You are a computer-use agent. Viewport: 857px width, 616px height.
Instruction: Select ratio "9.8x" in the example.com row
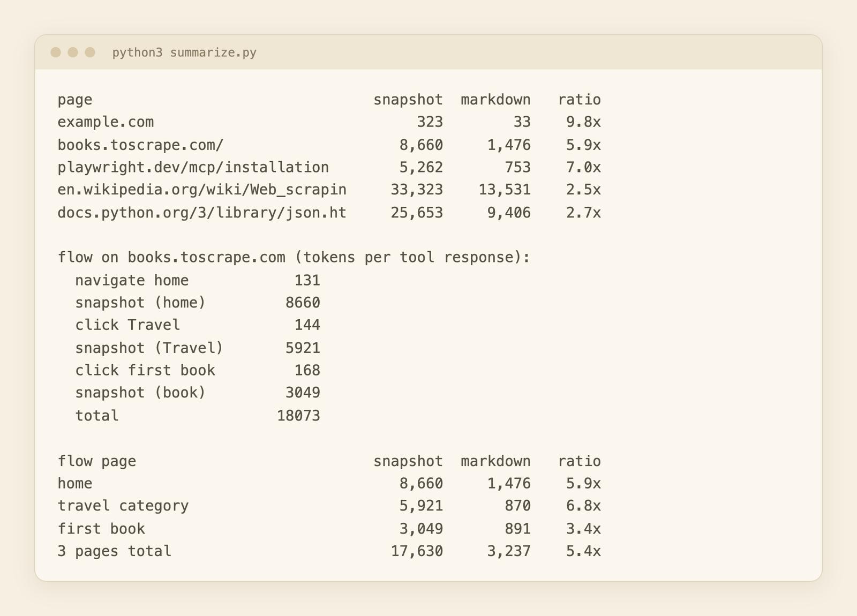[583, 122]
